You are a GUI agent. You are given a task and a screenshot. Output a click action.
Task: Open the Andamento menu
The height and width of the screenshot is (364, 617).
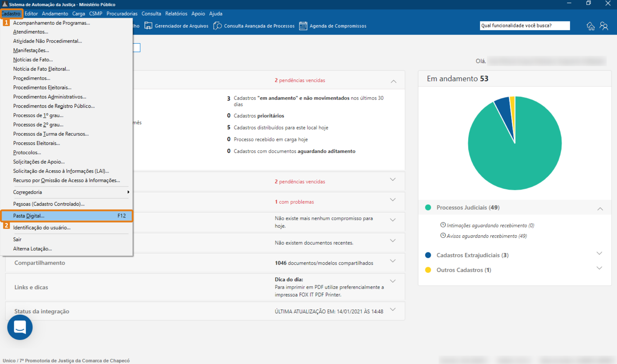55,14
